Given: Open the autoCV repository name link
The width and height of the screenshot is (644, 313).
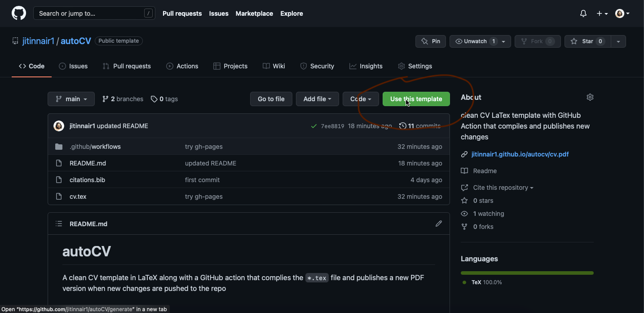Looking at the screenshot, I should (76, 41).
